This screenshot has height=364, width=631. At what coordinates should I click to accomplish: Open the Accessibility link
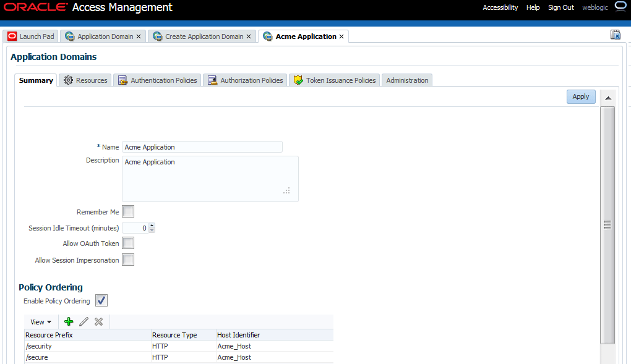[x=500, y=7]
